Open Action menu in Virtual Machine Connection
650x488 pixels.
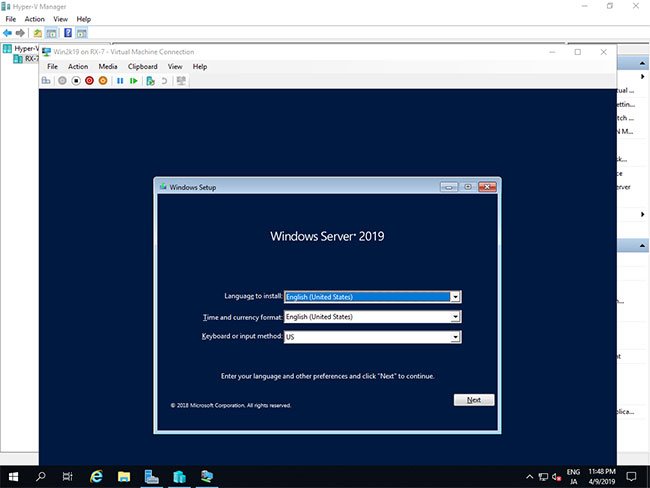[x=78, y=66]
